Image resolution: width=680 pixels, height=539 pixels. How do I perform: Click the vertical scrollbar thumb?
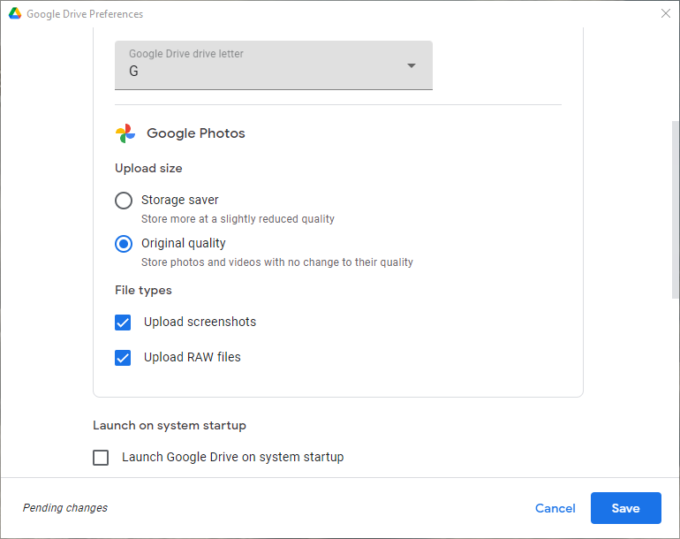(x=675, y=210)
